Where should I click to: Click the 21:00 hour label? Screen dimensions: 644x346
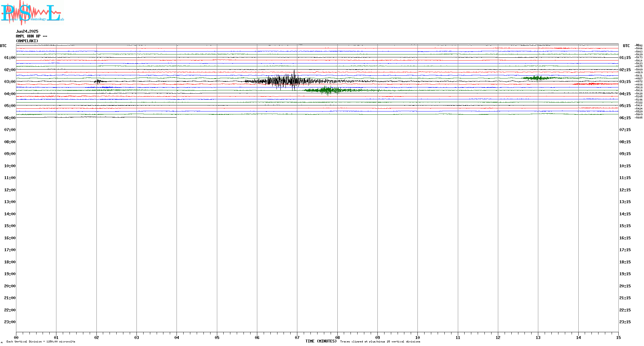[10, 298]
